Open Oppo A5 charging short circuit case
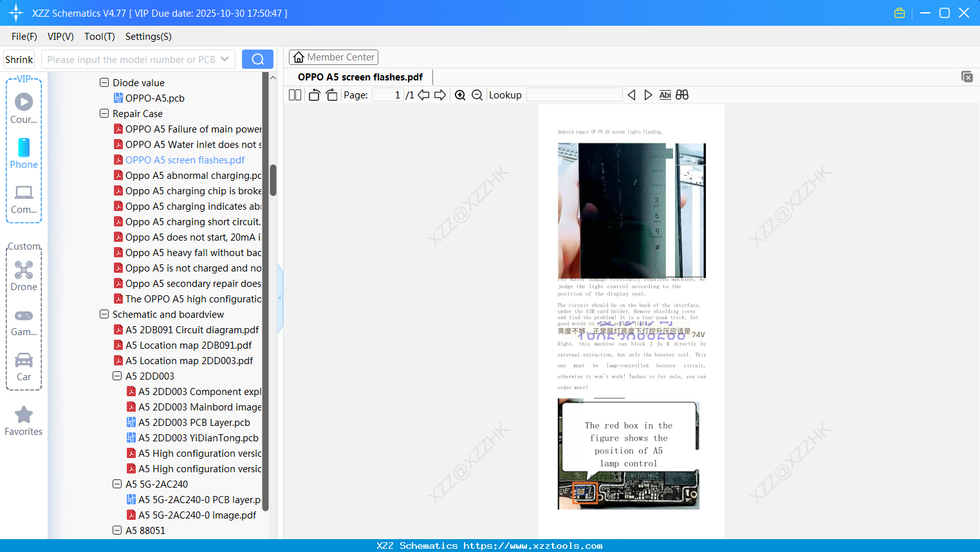This screenshot has height=552, width=980. [193, 221]
